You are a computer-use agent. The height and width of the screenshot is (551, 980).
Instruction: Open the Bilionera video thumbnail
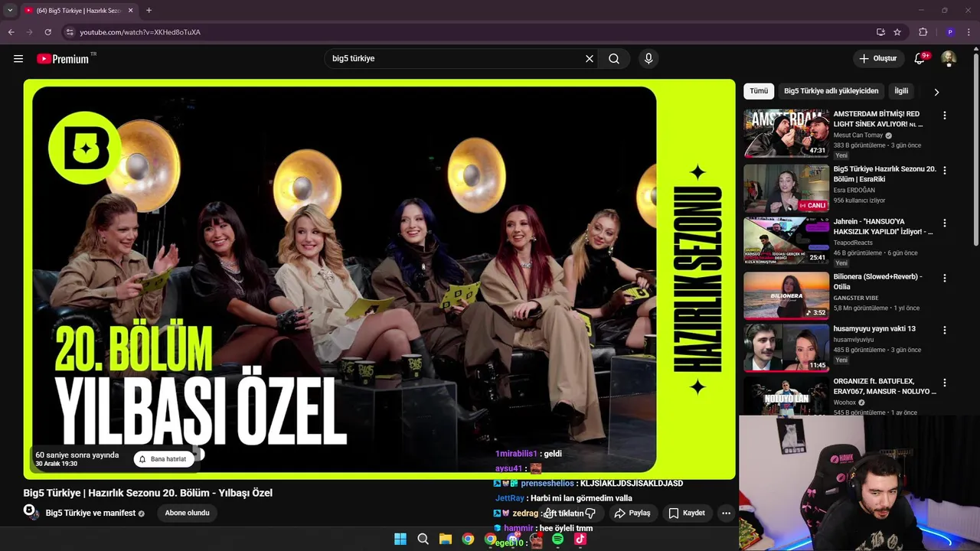coord(786,295)
